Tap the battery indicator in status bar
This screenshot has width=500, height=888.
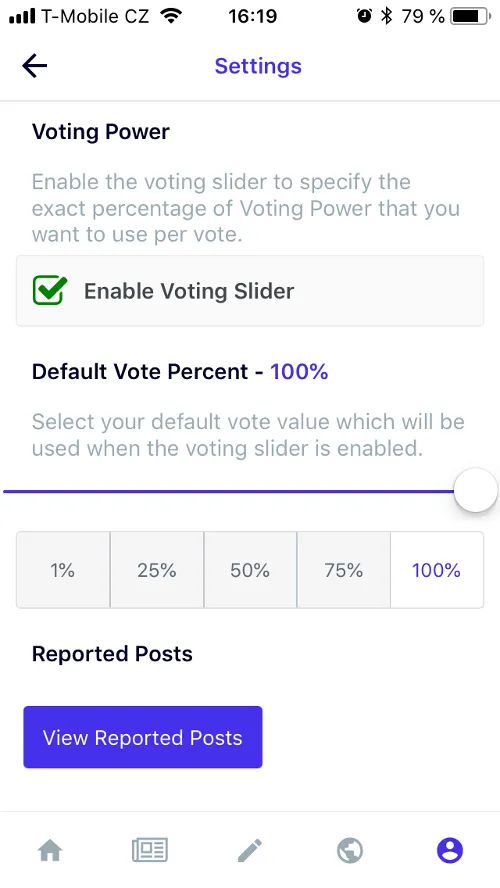click(471, 16)
